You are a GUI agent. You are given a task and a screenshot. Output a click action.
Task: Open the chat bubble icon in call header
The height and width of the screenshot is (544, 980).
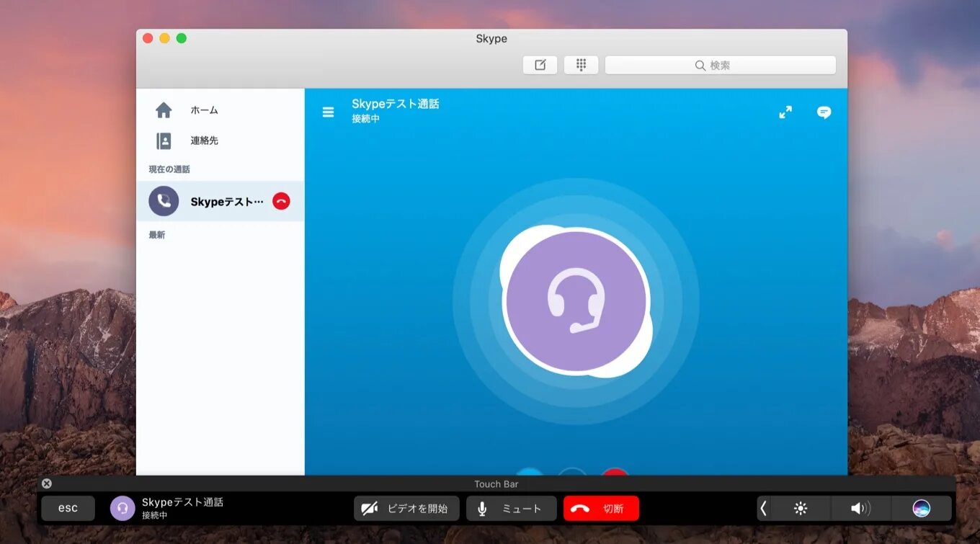(x=824, y=112)
